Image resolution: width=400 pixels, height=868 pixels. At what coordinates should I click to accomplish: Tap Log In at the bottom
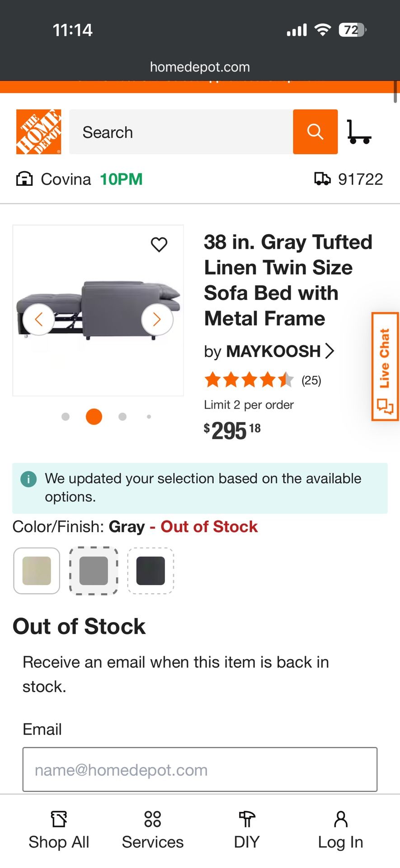click(x=340, y=830)
